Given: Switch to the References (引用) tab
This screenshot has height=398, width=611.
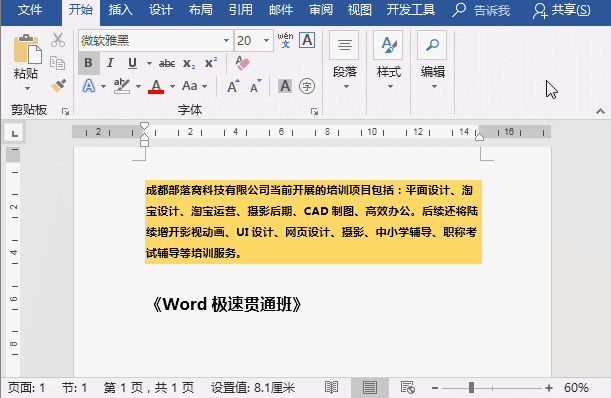Looking at the screenshot, I should click(240, 10).
